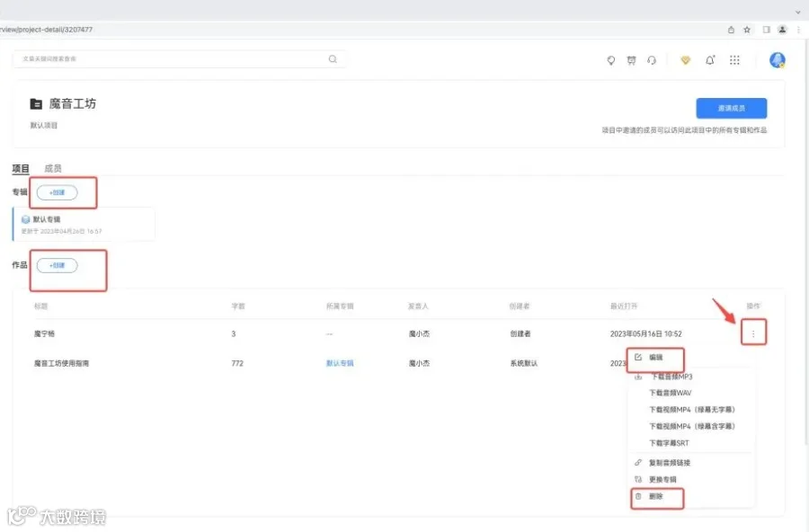Screen dimensions: 809x532
Task: Open the shop icon in header
Action: click(631, 60)
